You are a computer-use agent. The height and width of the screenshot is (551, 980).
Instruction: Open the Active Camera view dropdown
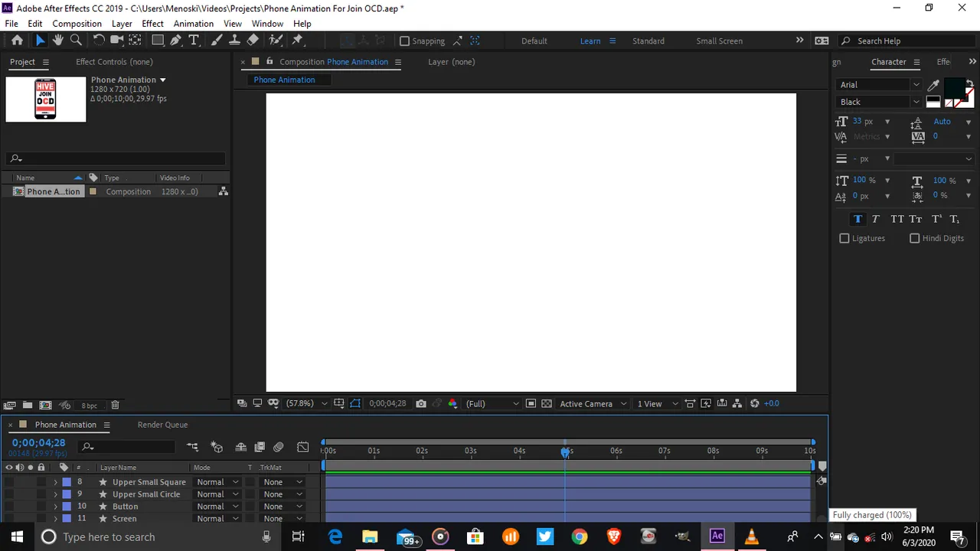593,403
